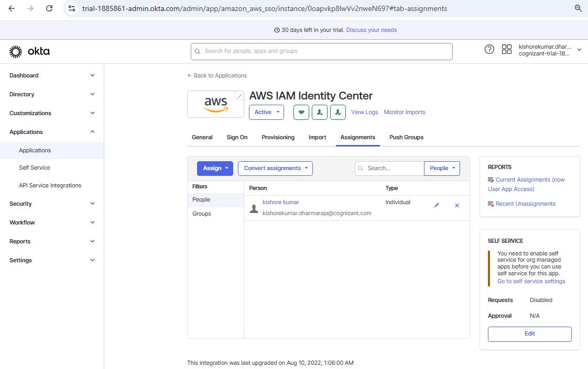Switch to the Push Groups tab

pos(406,137)
